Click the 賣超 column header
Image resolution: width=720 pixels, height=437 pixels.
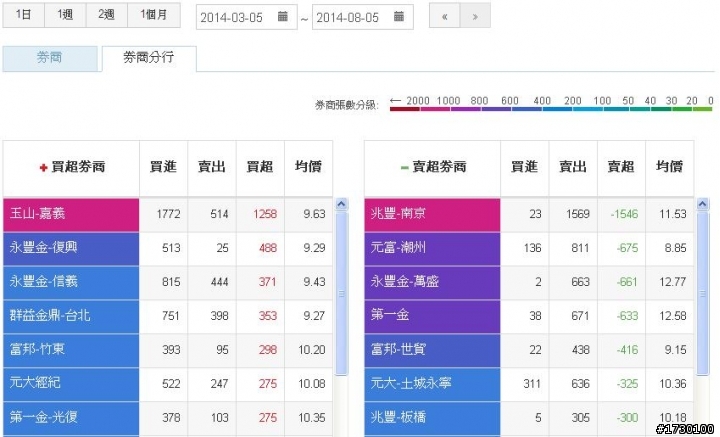tap(621, 167)
